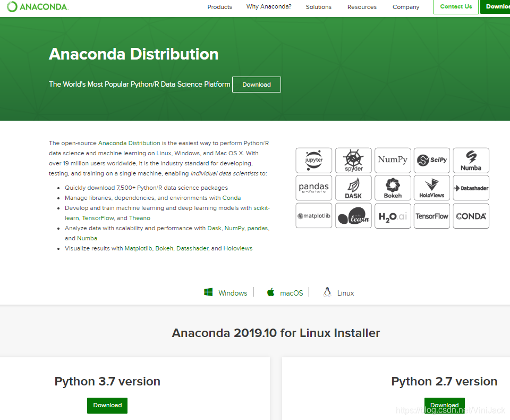Click the Numba logo tile

(x=471, y=160)
